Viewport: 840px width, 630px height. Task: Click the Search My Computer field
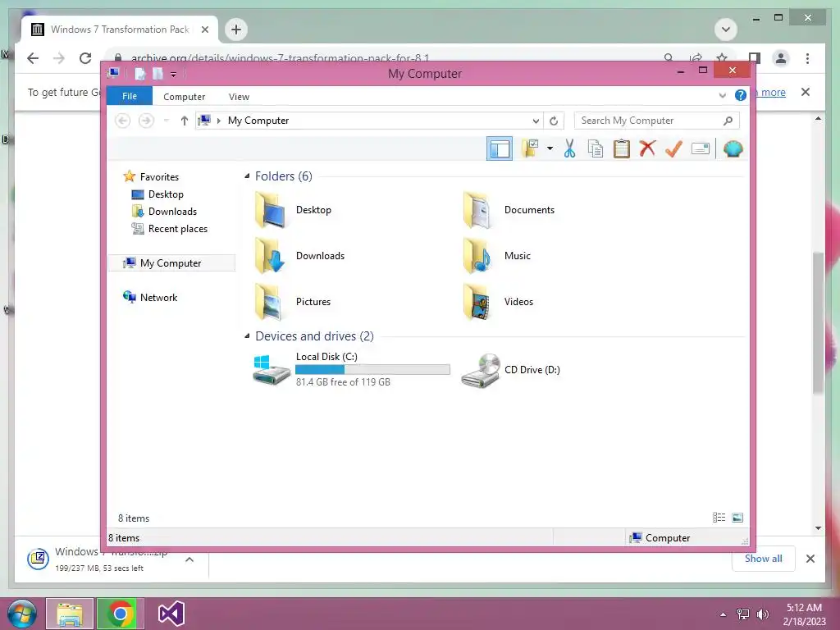tap(657, 121)
